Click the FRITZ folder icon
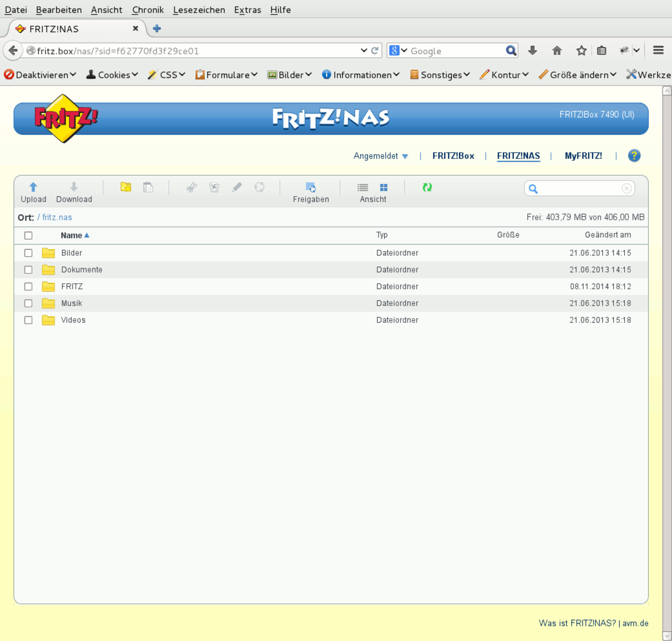 48,287
